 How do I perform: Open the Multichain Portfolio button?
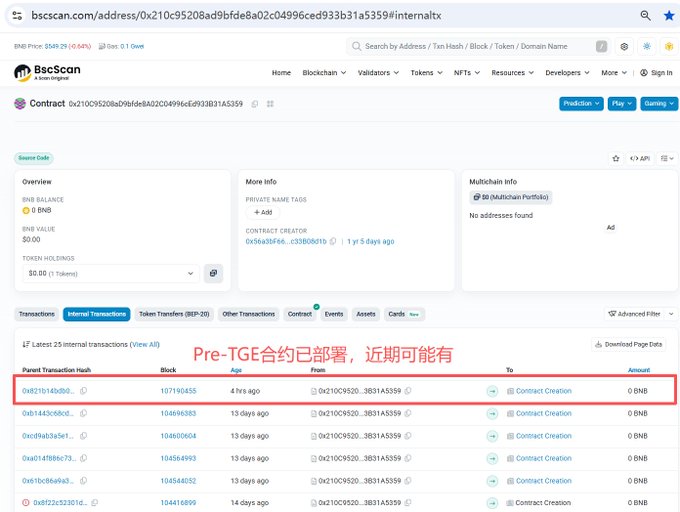pyautogui.click(x=510, y=197)
